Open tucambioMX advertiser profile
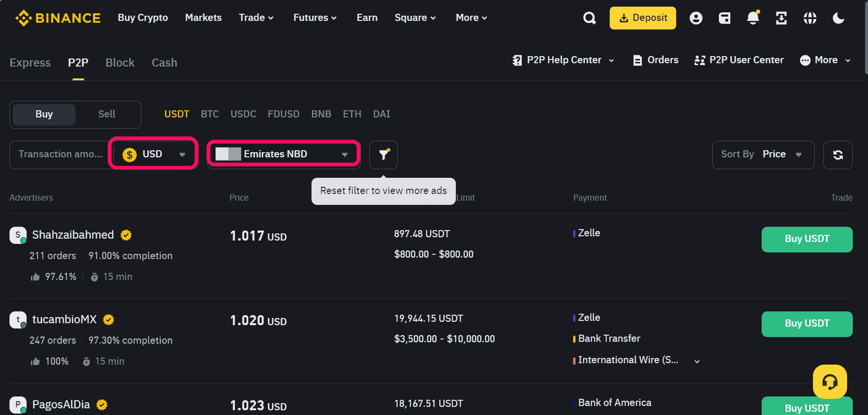Image resolution: width=868 pixels, height=415 pixels. point(65,319)
